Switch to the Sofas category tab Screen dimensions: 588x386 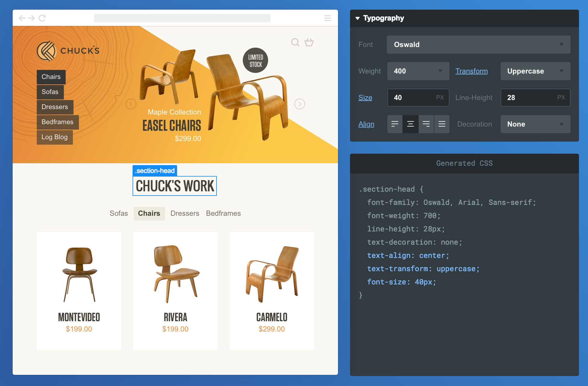pyautogui.click(x=119, y=213)
